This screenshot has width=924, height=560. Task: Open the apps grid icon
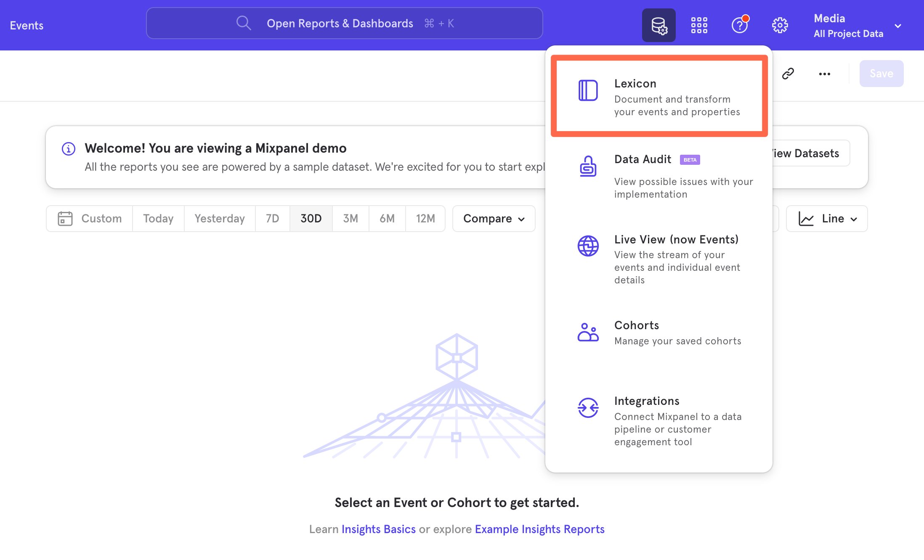point(699,25)
